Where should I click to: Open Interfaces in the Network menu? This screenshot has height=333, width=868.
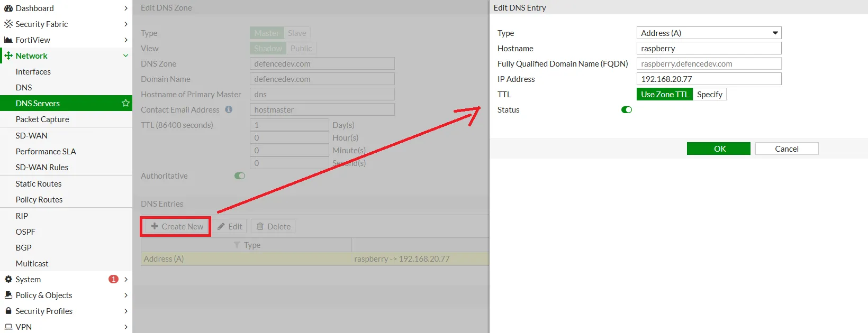[33, 72]
